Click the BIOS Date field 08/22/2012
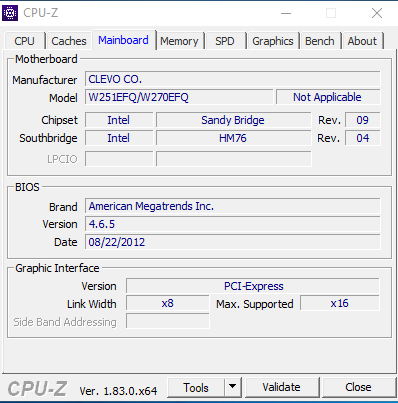398x403 pixels. pos(232,242)
